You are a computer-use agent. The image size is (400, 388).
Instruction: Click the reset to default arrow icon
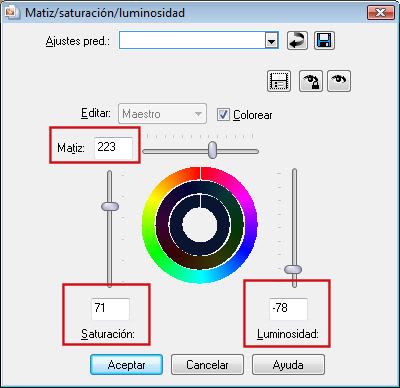coord(297,41)
